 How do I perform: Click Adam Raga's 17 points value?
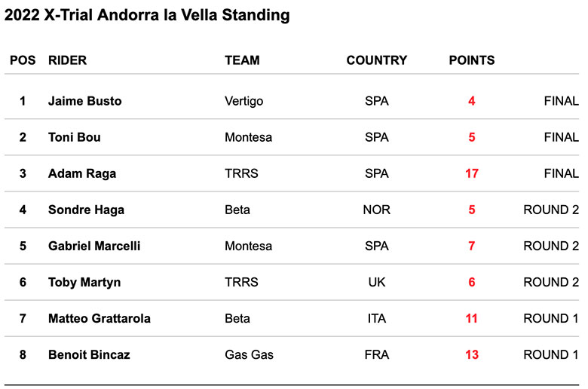click(x=472, y=173)
